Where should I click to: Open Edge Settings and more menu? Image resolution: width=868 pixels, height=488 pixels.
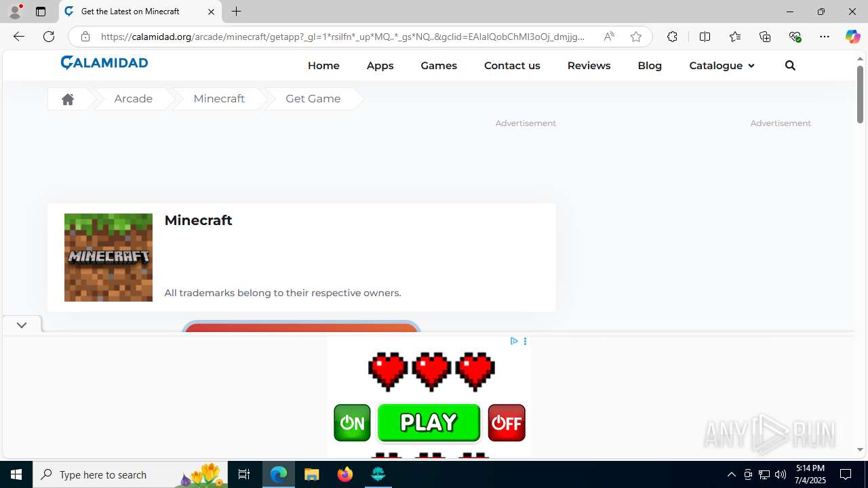[x=825, y=37]
